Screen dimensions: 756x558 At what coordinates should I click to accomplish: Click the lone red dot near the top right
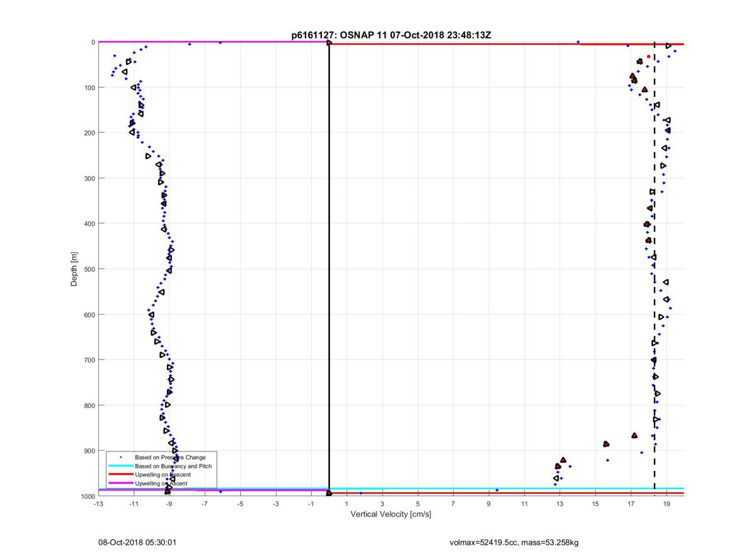coord(648,57)
